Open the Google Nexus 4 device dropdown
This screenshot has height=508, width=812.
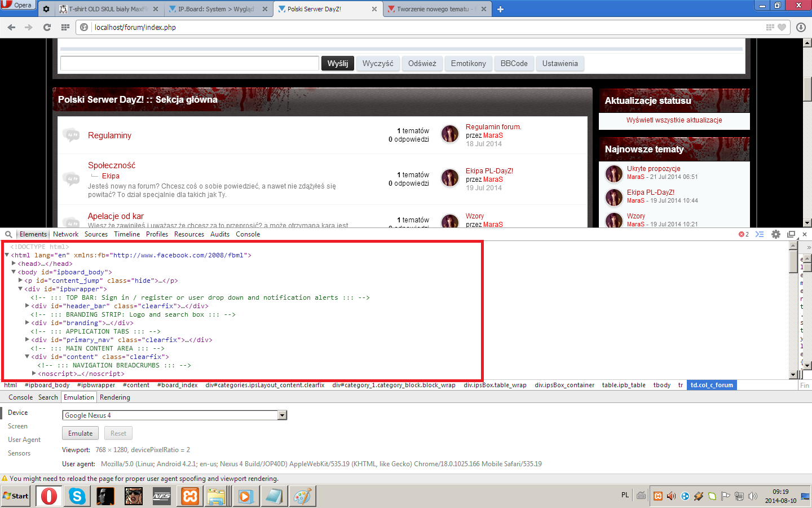coord(282,415)
